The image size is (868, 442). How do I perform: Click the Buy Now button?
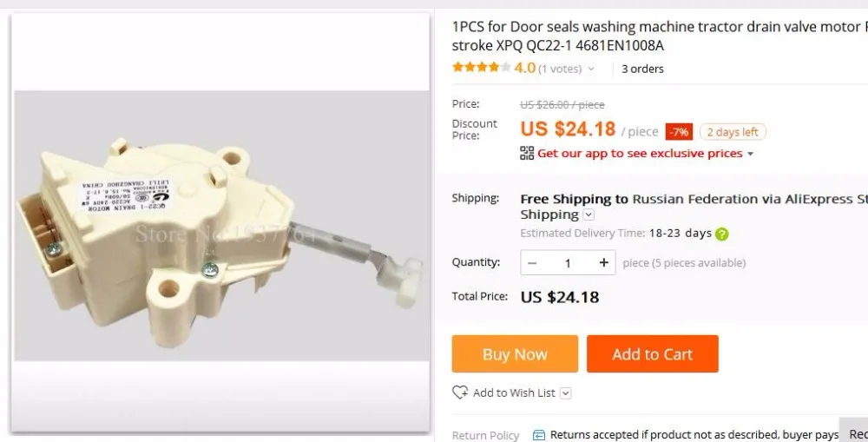[515, 353]
